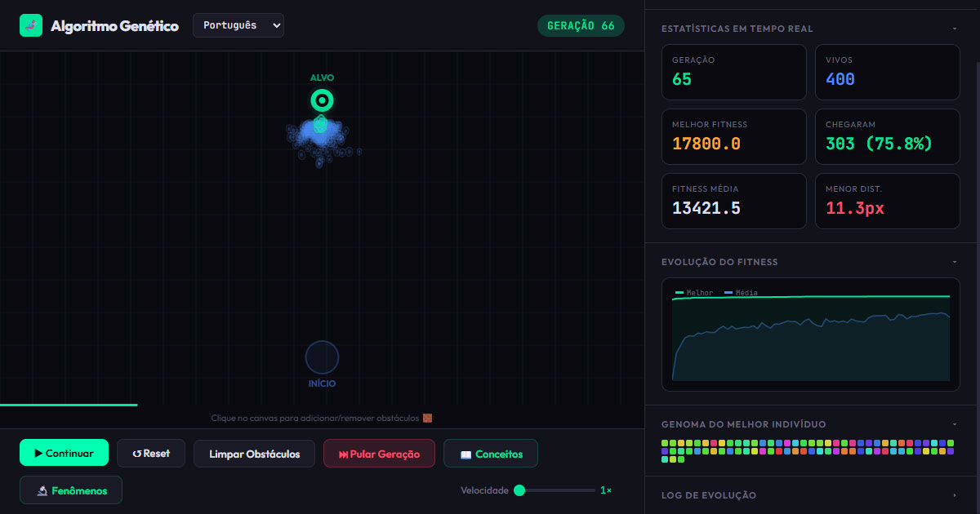This screenshot has height=514, width=980.
Task: Select the INÍCIO start circle on canvas
Action: coord(322,357)
